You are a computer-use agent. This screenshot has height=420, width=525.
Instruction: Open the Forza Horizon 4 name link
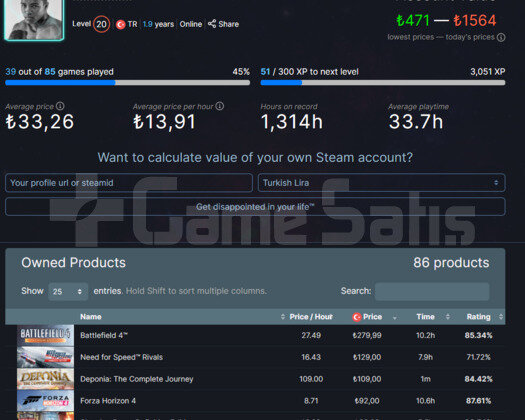(x=108, y=401)
